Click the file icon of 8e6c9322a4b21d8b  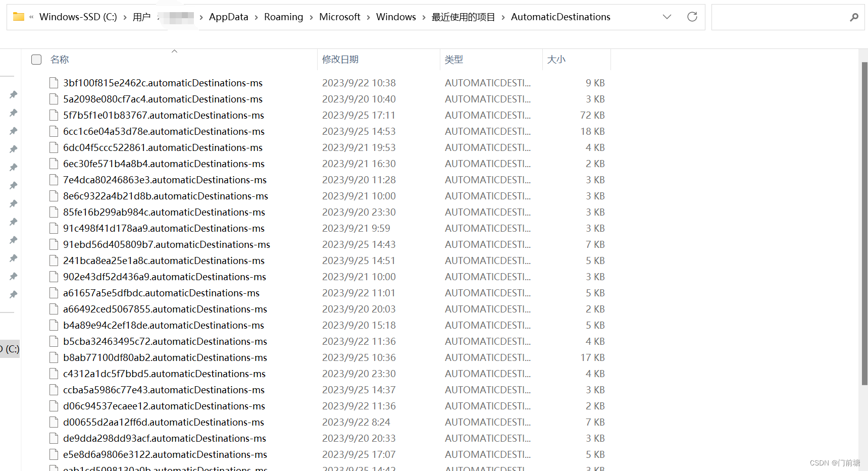[54, 196]
